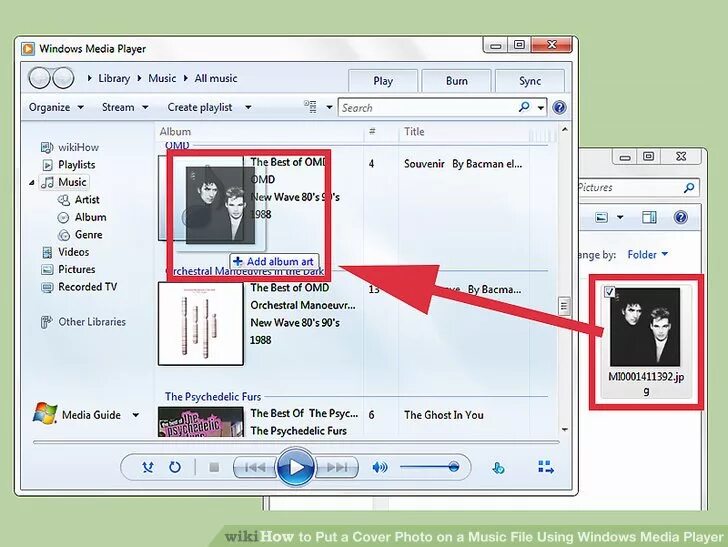This screenshot has height=547, width=728.
Task: Open Create playlist dropdown arrow
Action: 248,107
